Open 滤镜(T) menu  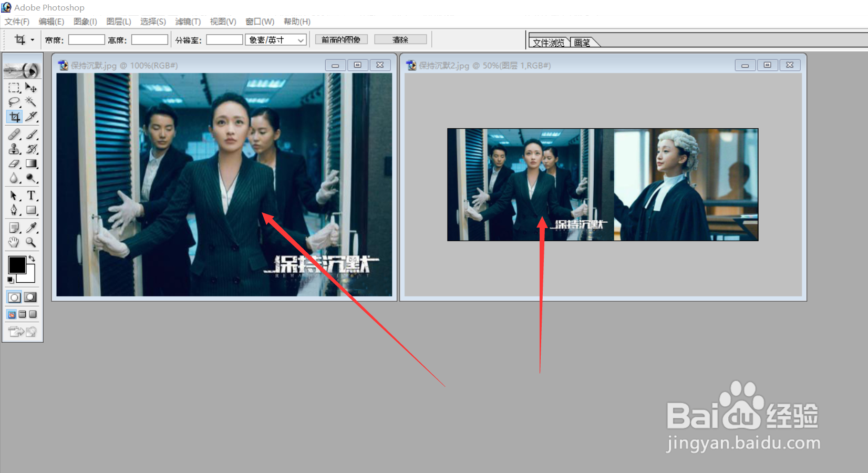188,22
